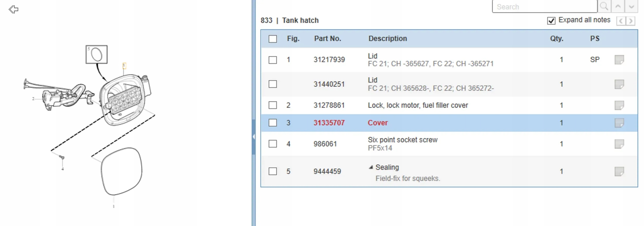The width and height of the screenshot is (644, 226).
Task: Open the note icon for socket screw row
Action: coord(619,144)
